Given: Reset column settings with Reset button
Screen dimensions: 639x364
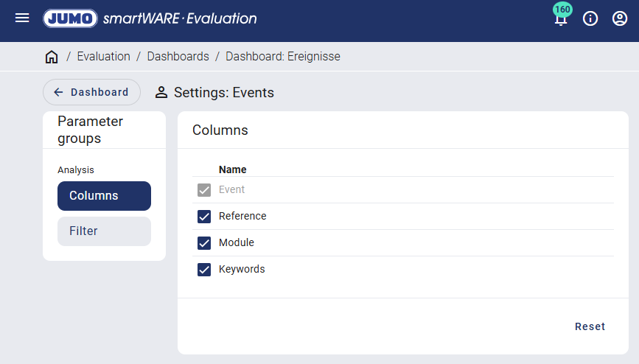Looking at the screenshot, I should (x=590, y=326).
